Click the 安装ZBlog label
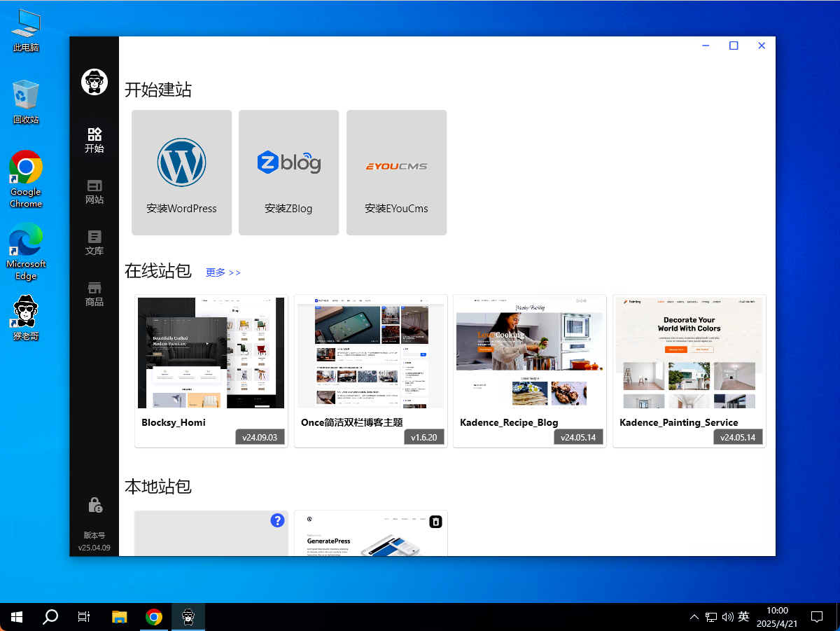 click(x=288, y=208)
